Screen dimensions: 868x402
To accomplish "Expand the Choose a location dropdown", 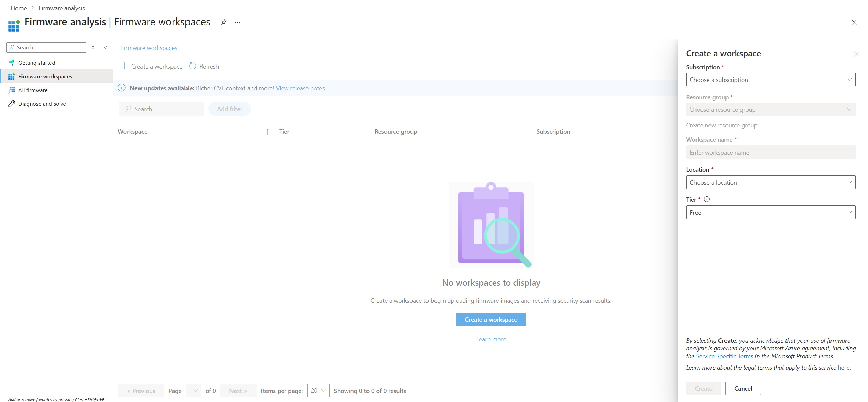I will tap(771, 182).
